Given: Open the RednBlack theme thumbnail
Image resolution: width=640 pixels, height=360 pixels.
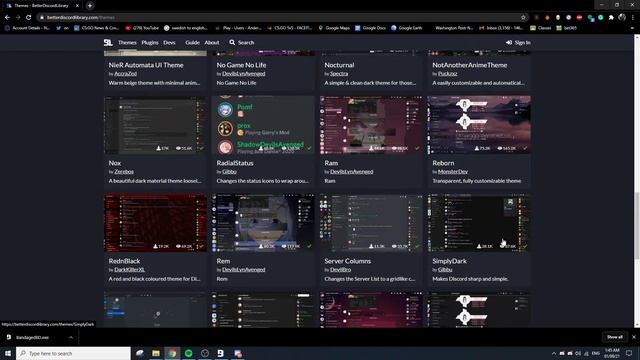Looking at the screenshot, I should click(156, 223).
